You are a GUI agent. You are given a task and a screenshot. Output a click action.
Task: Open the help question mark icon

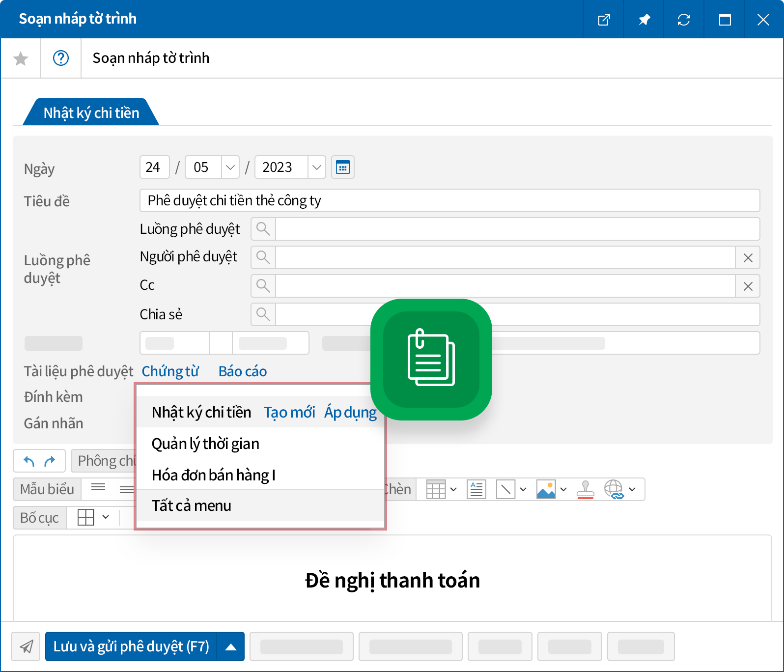click(61, 58)
